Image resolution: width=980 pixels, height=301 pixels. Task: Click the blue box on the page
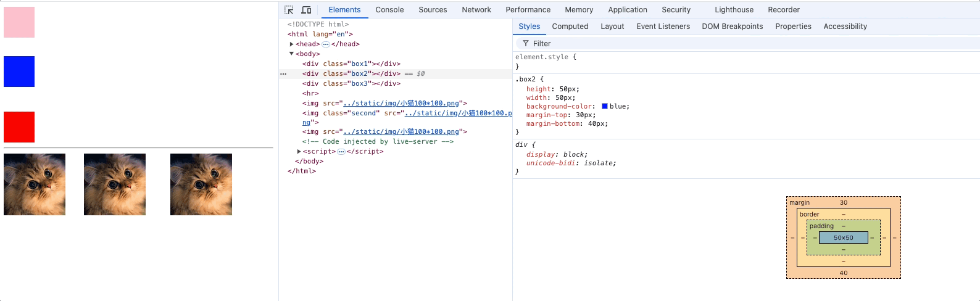tap(19, 72)
